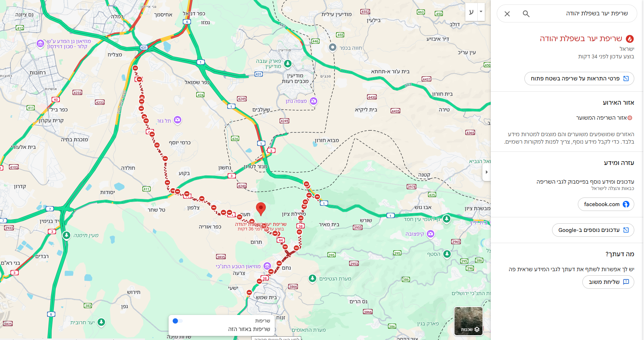This screenshot has width=644, height=340.
Task: Open the language dropdown arrow beside ע
Action: tap(481, 12)
